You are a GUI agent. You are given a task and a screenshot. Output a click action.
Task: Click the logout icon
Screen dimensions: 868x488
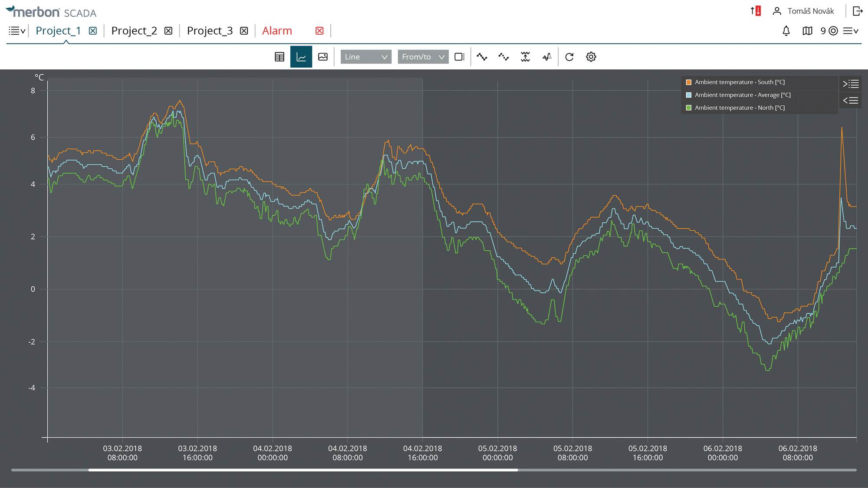point(858,11)
